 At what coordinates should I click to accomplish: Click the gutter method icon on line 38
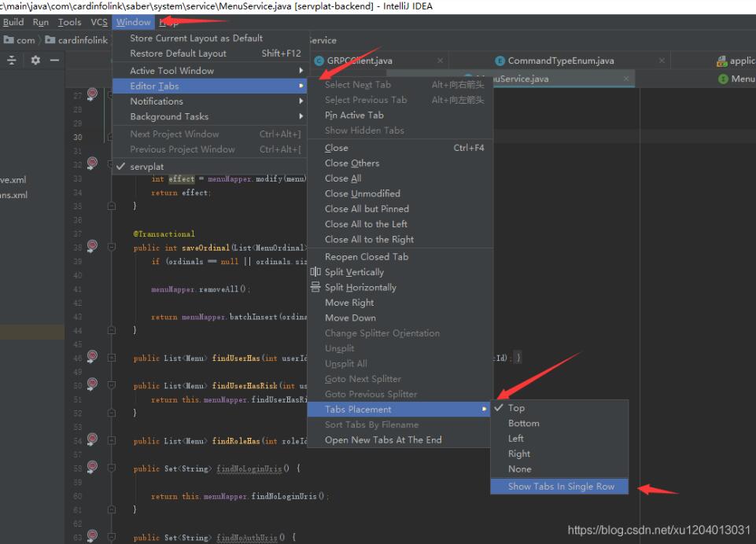tap(92, 247)
